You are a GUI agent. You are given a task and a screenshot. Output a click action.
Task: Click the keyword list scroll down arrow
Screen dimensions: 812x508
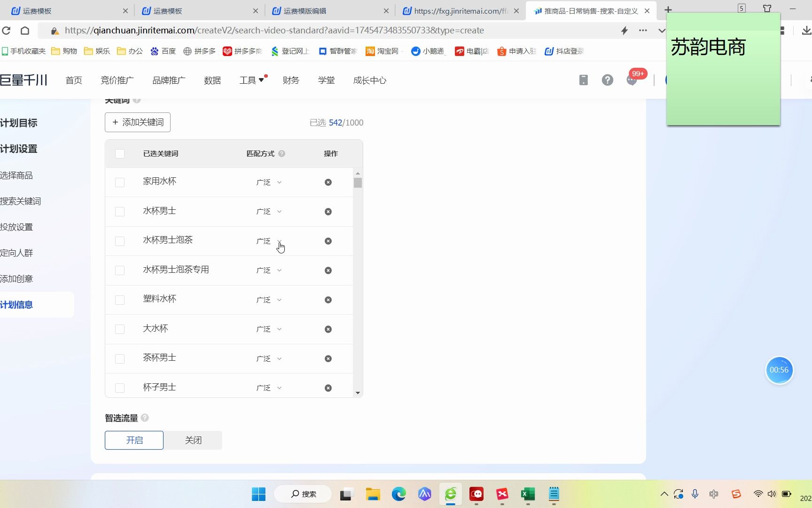358,393
